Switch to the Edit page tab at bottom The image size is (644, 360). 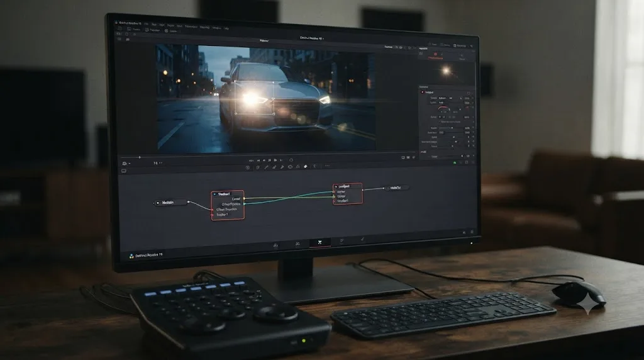tap(297, 244)
